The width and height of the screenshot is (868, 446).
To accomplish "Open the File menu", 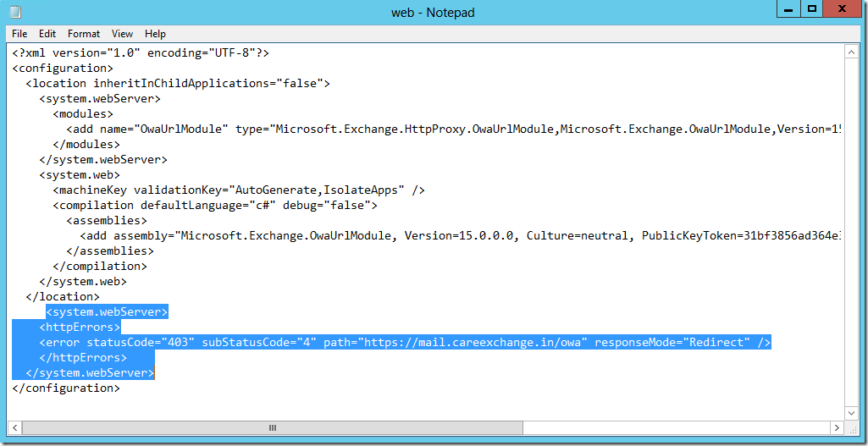I will click(x=19, y=34).
